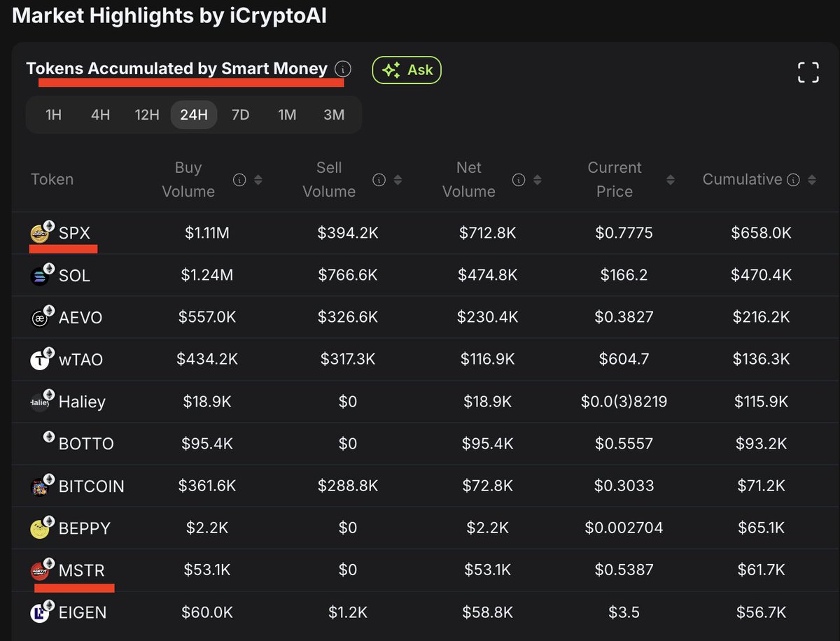
Task: Click the Cumulative column info icon
Action: (x=793, y=180)
